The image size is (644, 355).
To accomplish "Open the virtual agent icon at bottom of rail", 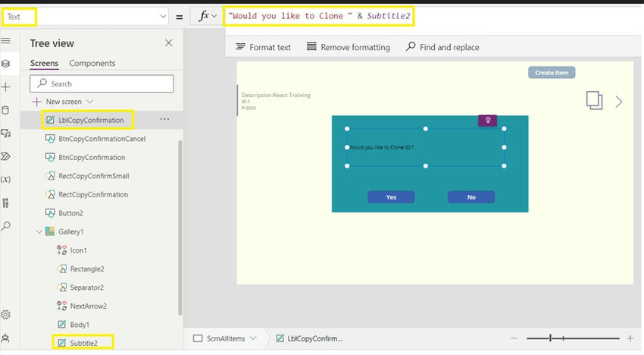I will click(x=6, y=338).
